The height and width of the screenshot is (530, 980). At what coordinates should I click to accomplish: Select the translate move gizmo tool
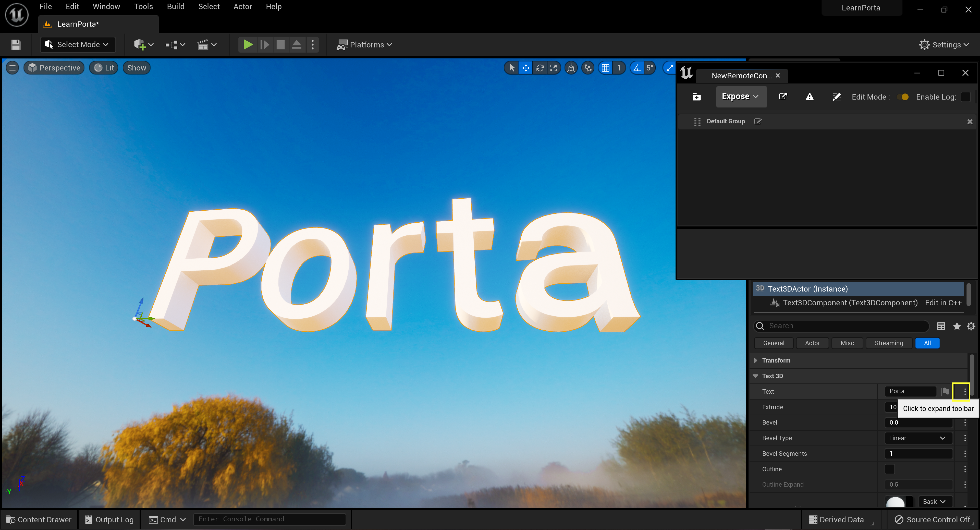click(x=526, y=68)
